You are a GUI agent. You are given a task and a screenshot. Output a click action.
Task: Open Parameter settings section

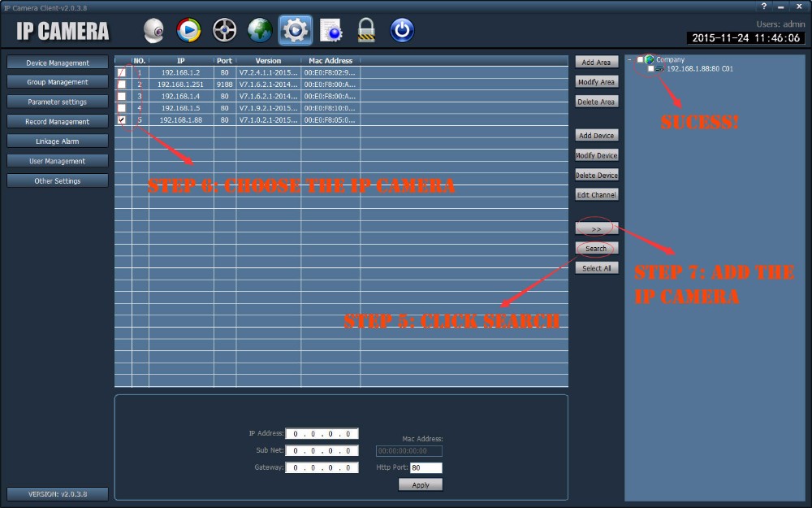[58, 102]
